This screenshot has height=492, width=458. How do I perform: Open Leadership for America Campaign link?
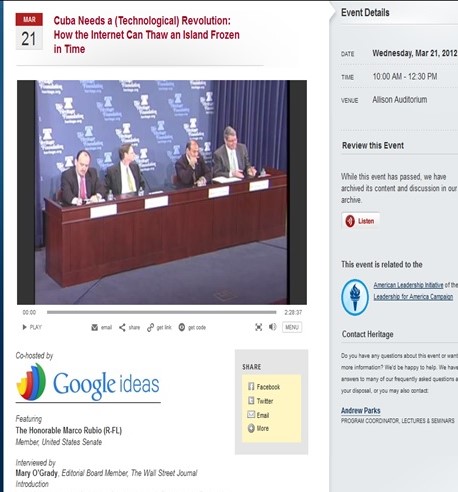413,297
